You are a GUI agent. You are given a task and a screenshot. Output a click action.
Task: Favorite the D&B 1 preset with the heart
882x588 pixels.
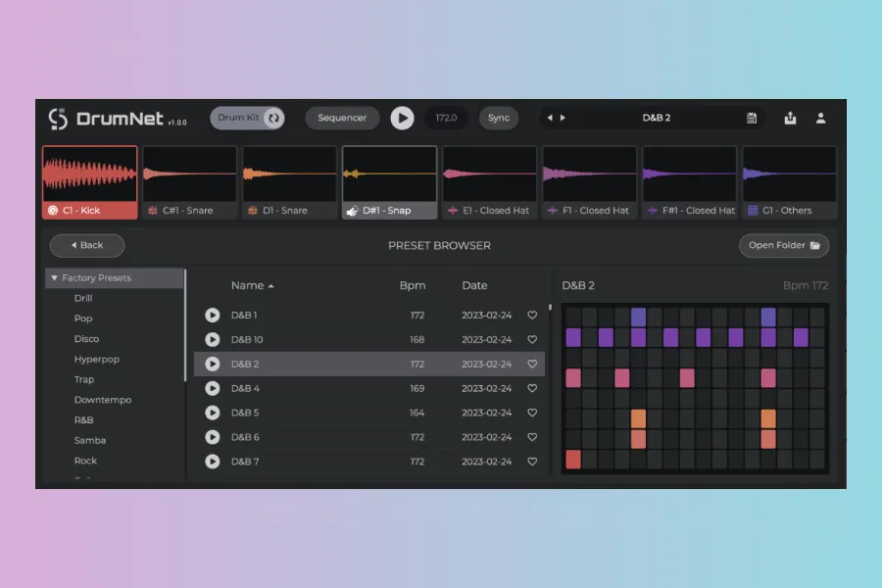[x=532, y=316]
